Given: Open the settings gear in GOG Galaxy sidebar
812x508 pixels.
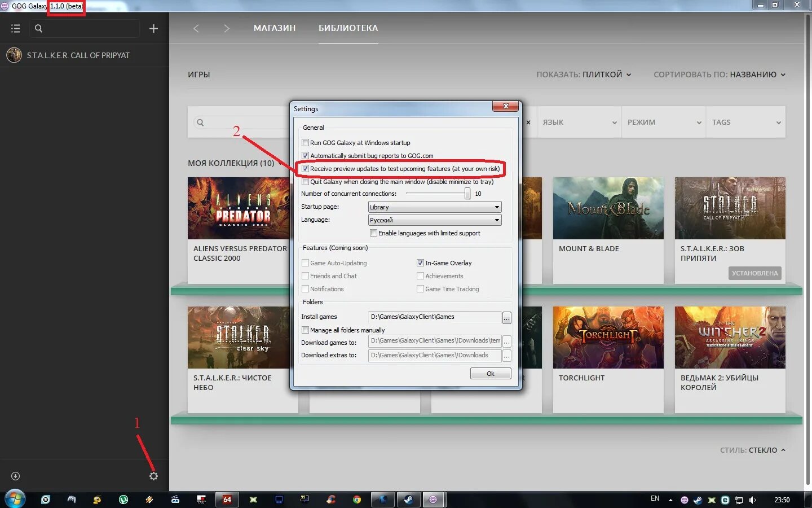Looking at the screenshot, I should tap(153, 476).
